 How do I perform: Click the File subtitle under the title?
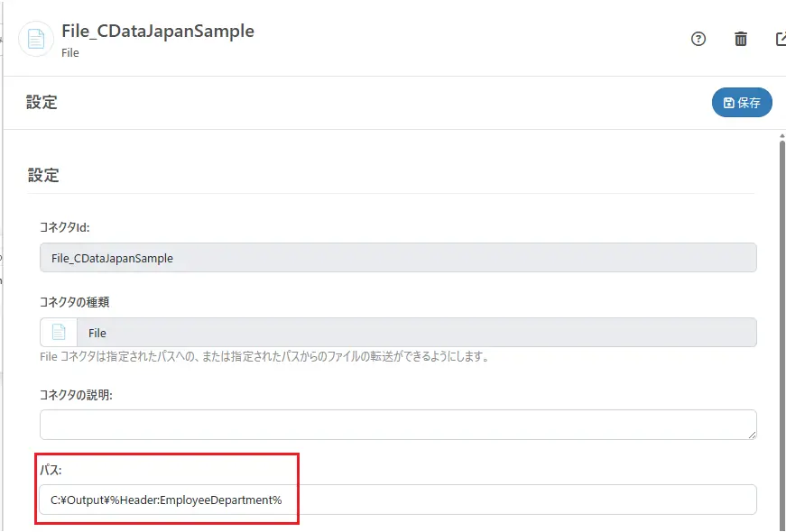click(70, 53)
